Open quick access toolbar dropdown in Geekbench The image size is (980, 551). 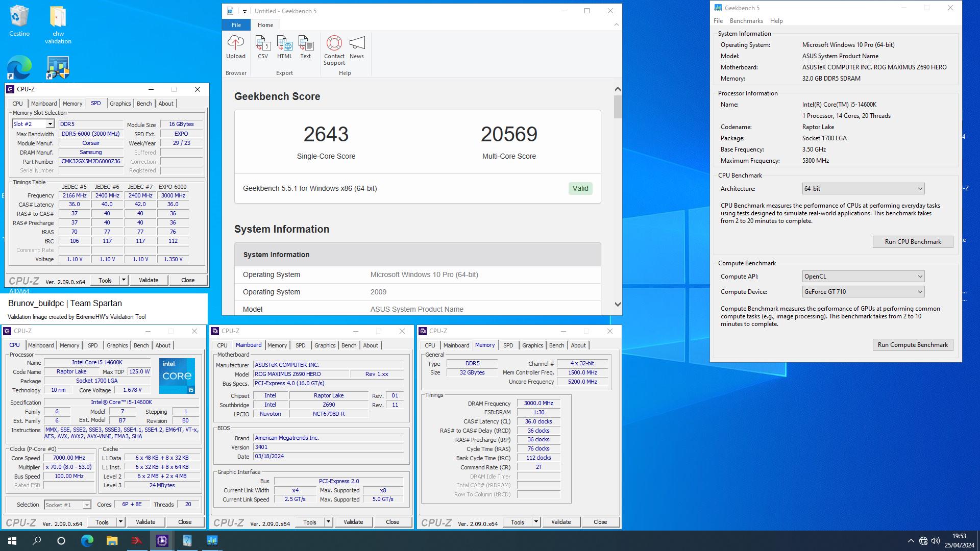pyautogui.click(x=244, y=11)
